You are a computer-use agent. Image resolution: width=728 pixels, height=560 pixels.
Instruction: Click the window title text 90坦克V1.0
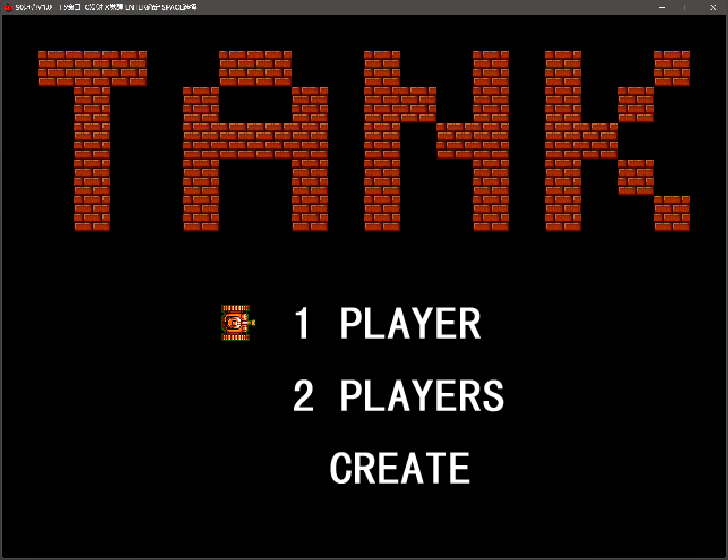(34, 7)
